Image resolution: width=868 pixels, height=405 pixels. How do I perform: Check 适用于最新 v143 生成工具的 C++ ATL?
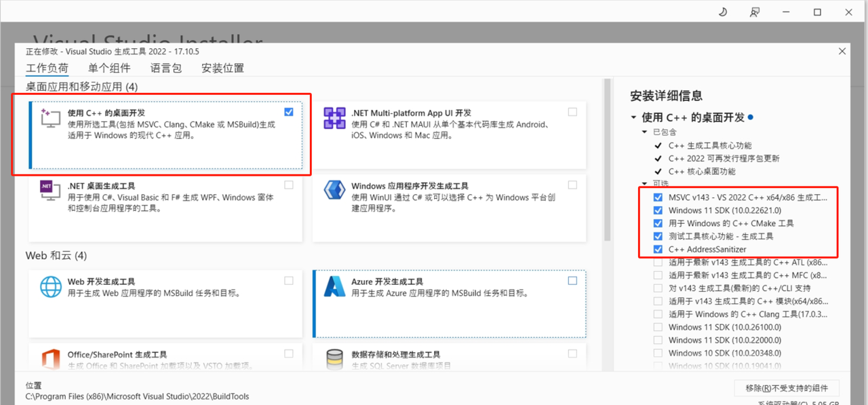click(658, 262)
